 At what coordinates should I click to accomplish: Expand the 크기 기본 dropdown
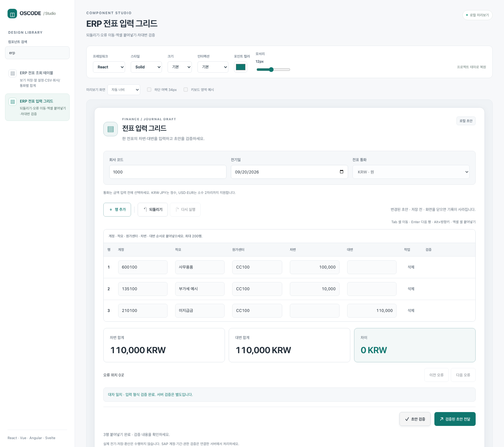click(180, 67)
